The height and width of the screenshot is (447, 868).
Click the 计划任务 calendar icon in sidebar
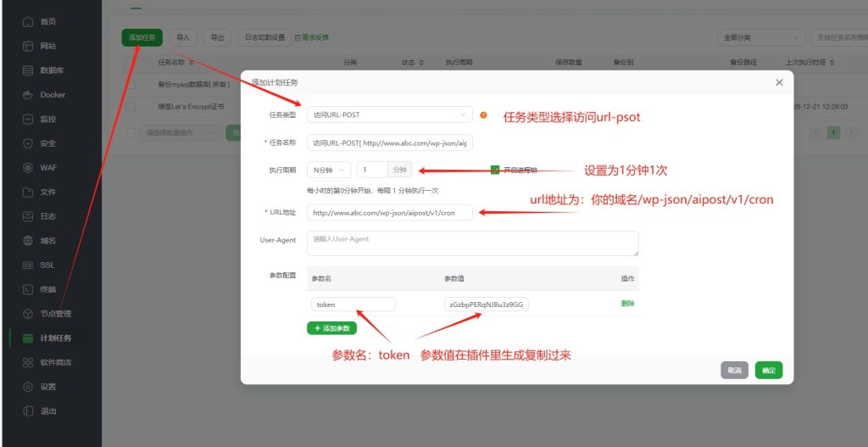point(28,338)
